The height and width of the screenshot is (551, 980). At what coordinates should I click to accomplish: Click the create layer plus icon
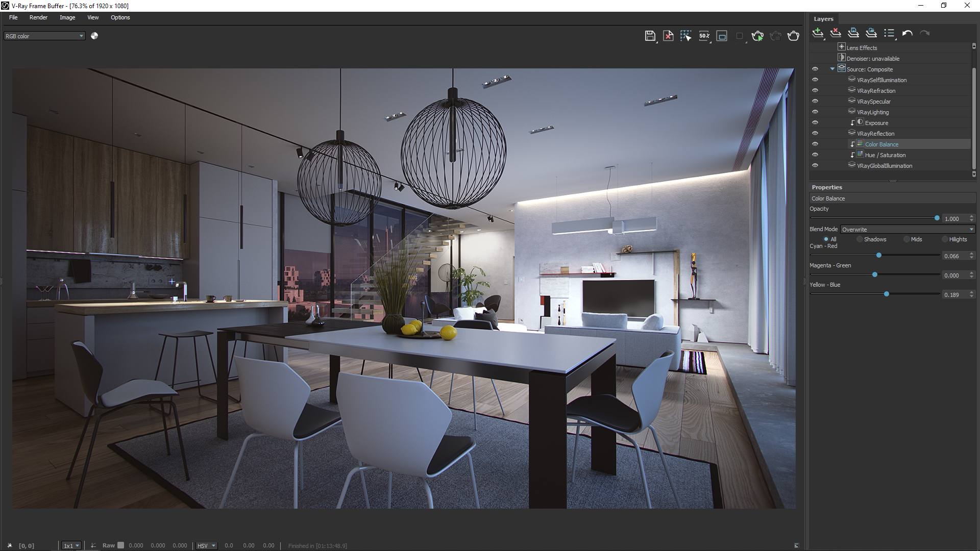click(818, 33)
